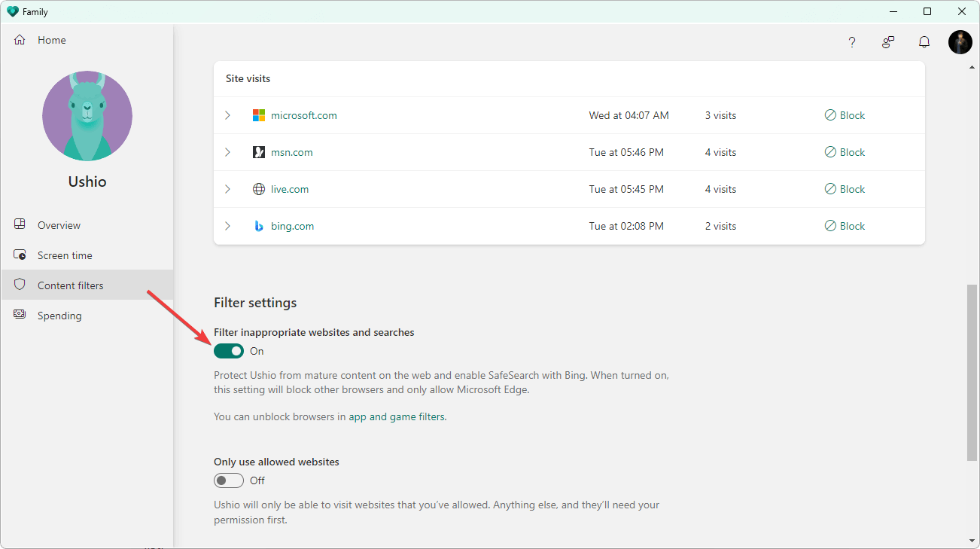Open the account profile picture
Image resolution: width=980 pixels, height=549 pixels.
(x=960, y=42)
